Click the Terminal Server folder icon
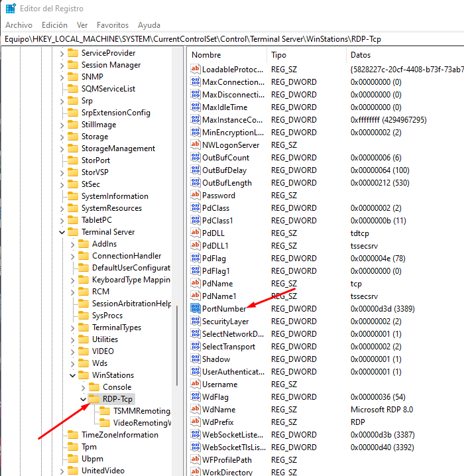This screenshot has width=464, height=476. [73, 232]
